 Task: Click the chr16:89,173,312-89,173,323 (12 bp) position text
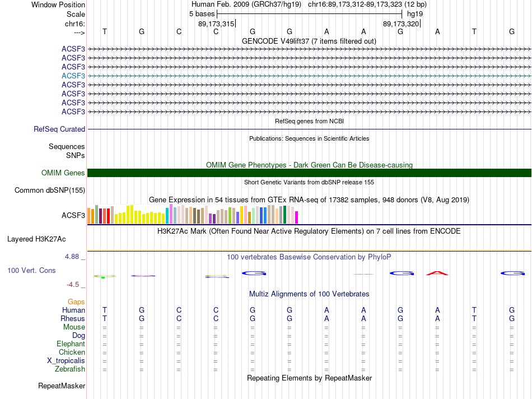tap(367, 4)
